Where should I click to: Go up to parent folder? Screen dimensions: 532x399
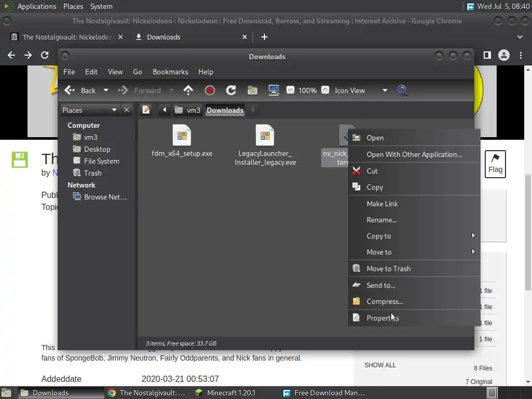pyautogui.click(x=188, y=90)
